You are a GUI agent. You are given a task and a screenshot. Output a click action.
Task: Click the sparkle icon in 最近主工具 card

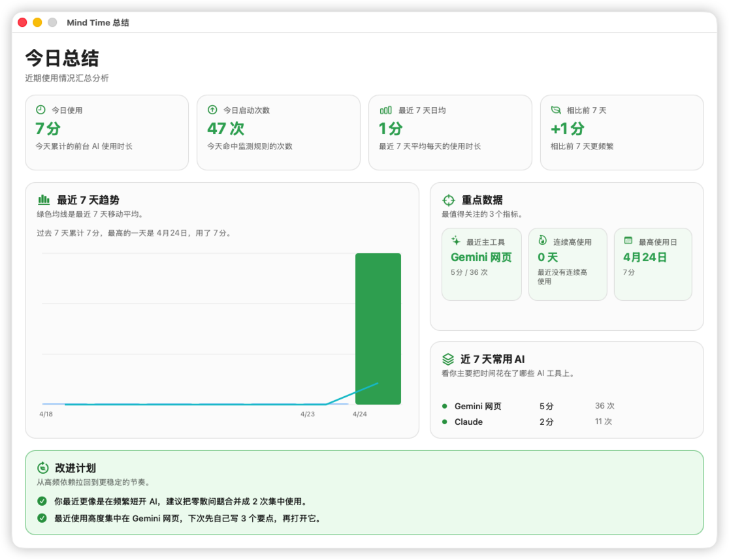pyautogui.click(x=456, y=241)
